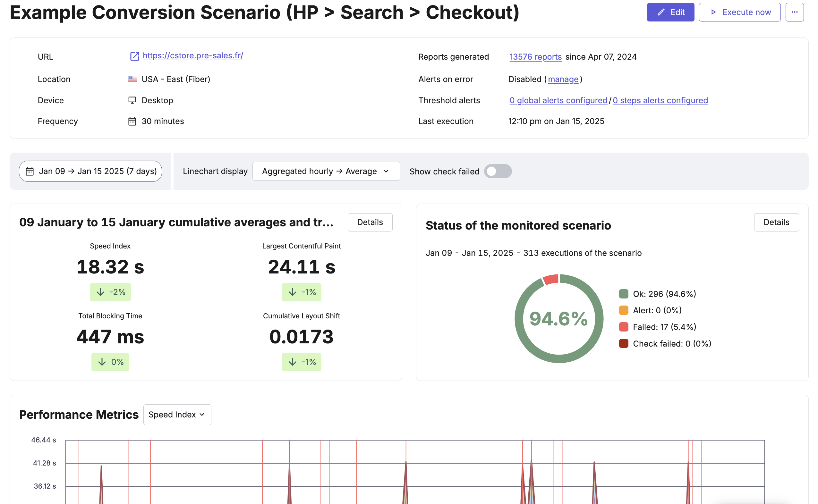818x504 pixels.
Task: Click chevron on Linechart display dropdown
Action: click(x=386, y=171)
